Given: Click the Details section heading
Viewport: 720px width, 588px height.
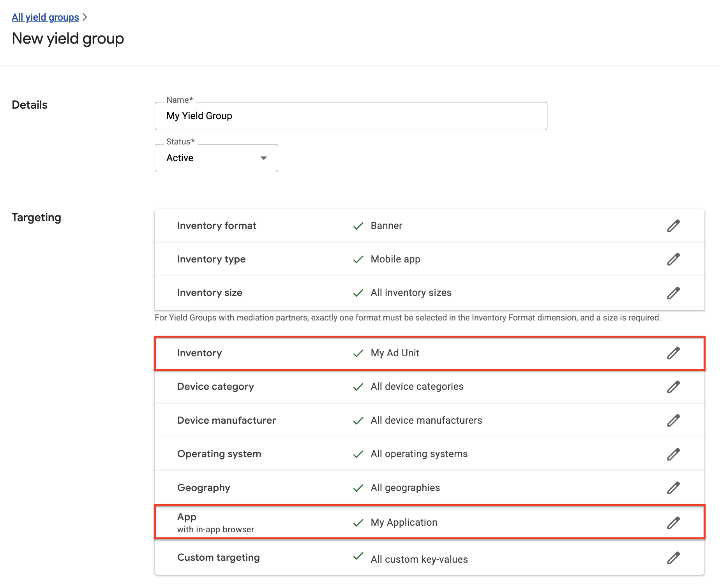Looking at the screenshot, I should pyautogui.click(x=30, y=105).
